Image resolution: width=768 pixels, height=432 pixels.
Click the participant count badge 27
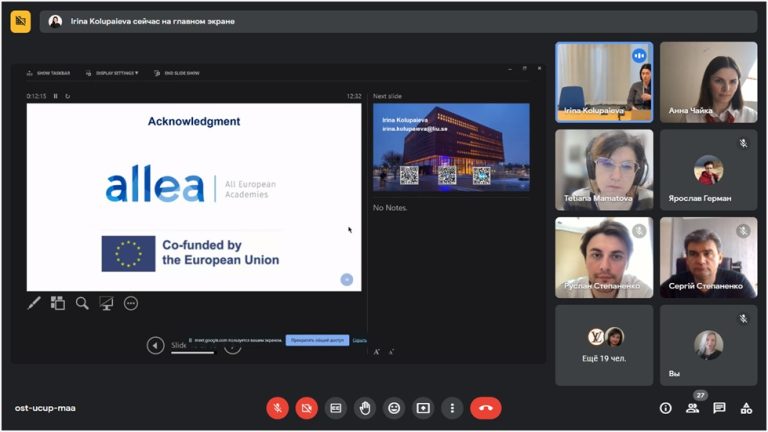[700, 395]
